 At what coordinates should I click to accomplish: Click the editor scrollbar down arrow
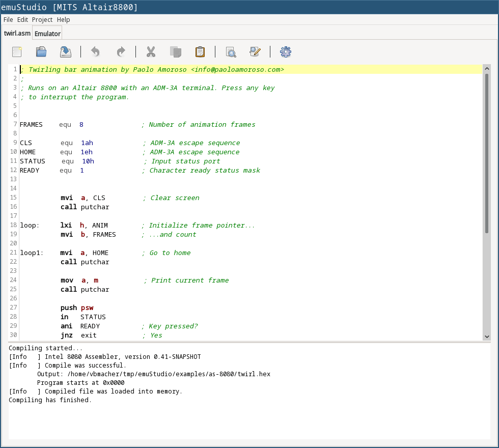click(487, 337)
